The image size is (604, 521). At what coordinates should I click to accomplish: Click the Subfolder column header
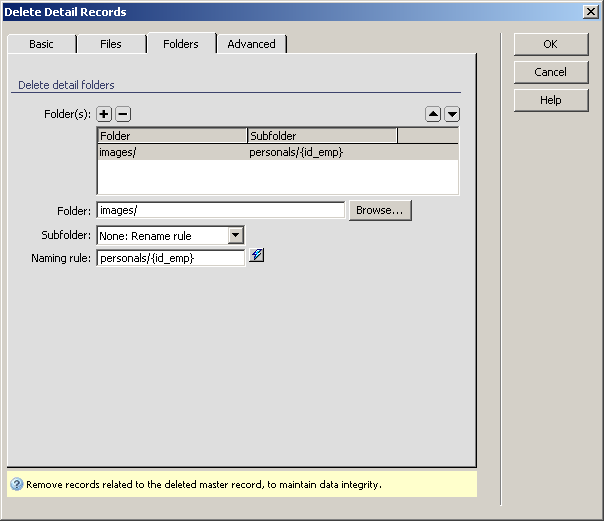321,136
